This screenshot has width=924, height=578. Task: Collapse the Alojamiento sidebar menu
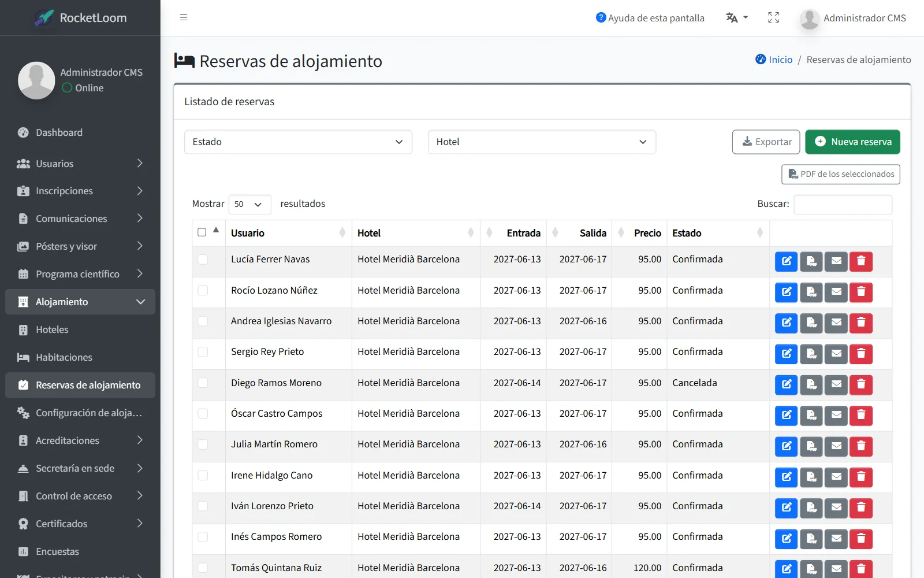tap(80, 302)
